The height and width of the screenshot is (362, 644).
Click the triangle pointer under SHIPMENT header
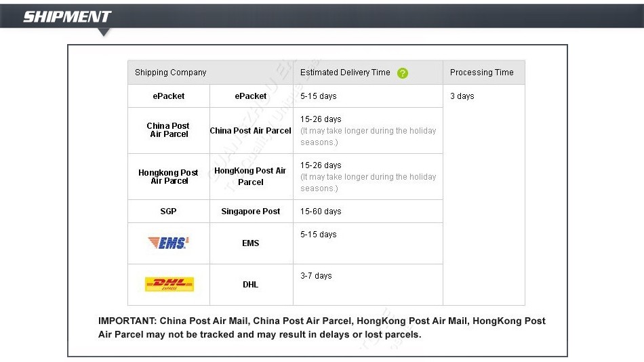[104, 32]
